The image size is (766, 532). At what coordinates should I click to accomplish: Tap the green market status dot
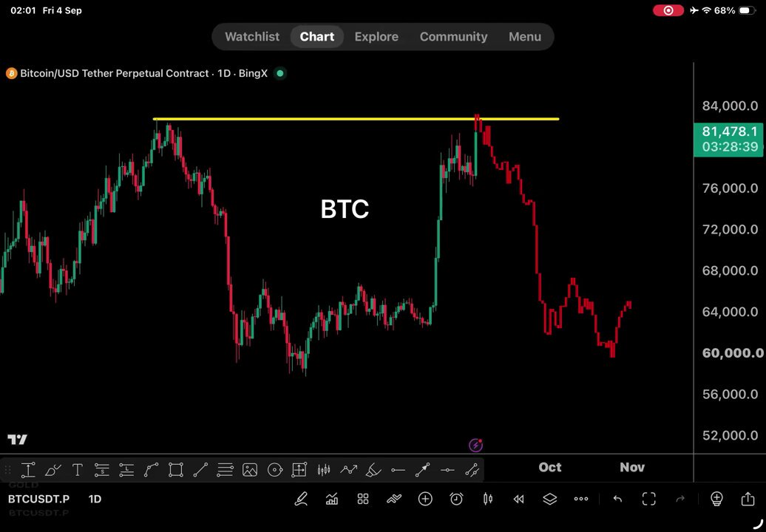[280, 74]
